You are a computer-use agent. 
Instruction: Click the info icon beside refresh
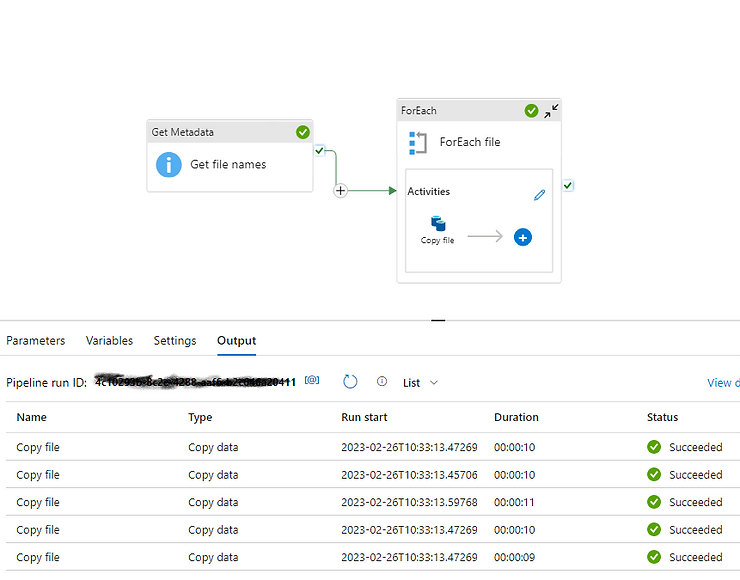[382, 382]
